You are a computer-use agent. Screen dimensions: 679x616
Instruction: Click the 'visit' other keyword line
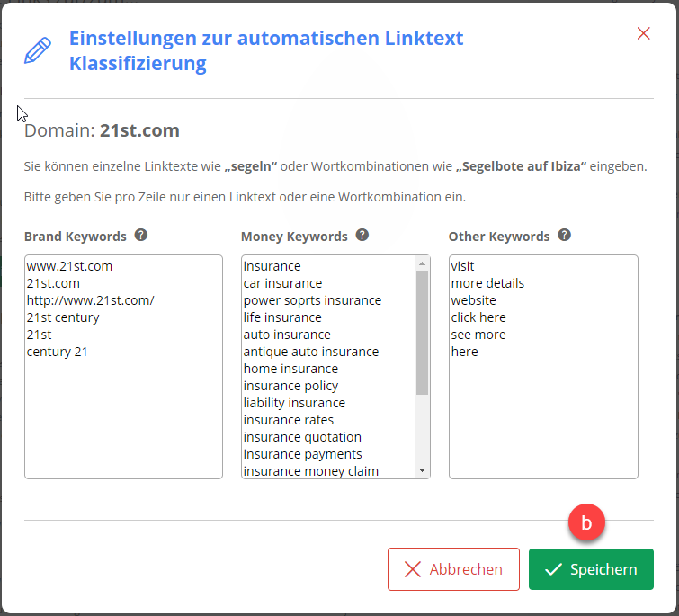tap(462, 266)
